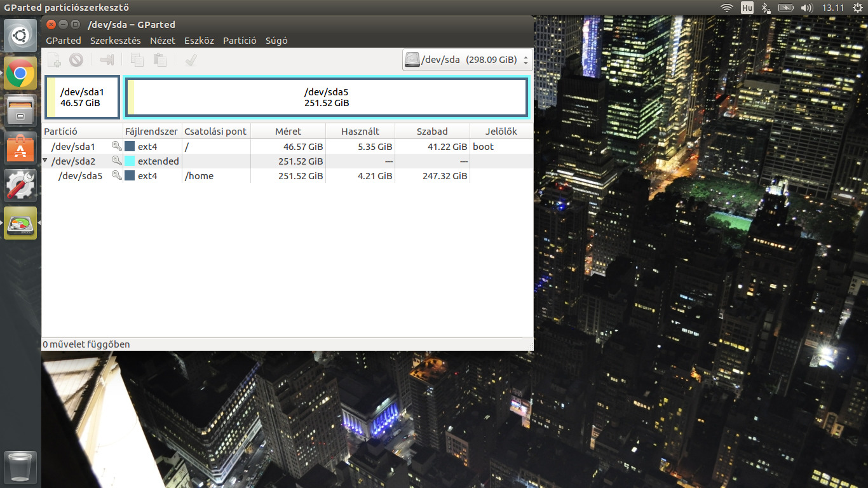This screenshot has width=868, height=488.
Task: Open the Partíció menu
Action: pyautogui.click(x=240, y=40)
